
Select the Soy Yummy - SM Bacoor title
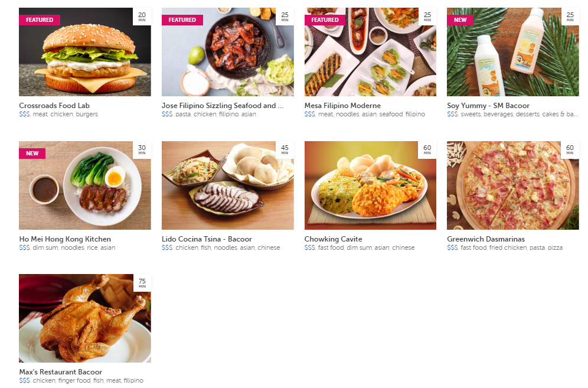(x=488, y=106)
